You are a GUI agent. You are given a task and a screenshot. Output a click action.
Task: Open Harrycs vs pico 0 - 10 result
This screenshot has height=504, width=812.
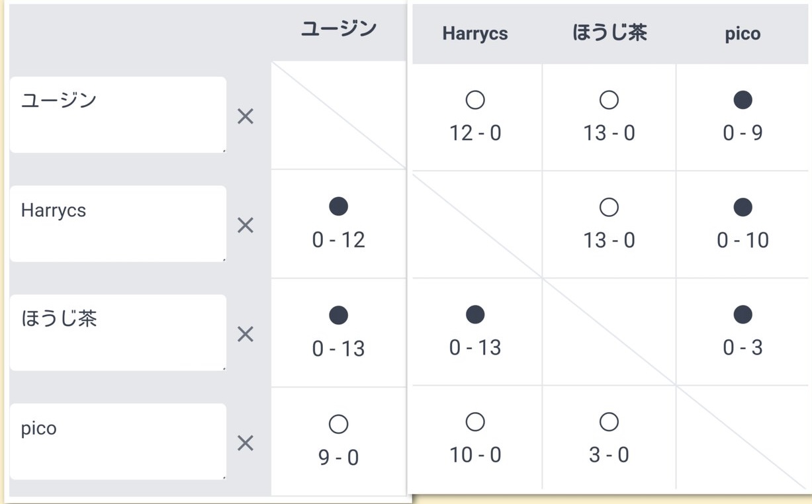pos(743,224)
